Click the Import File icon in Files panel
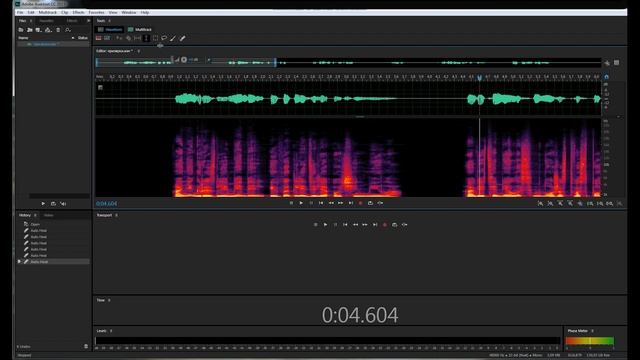The height and width of the screenshot is (360, 640). click(30, 30)
